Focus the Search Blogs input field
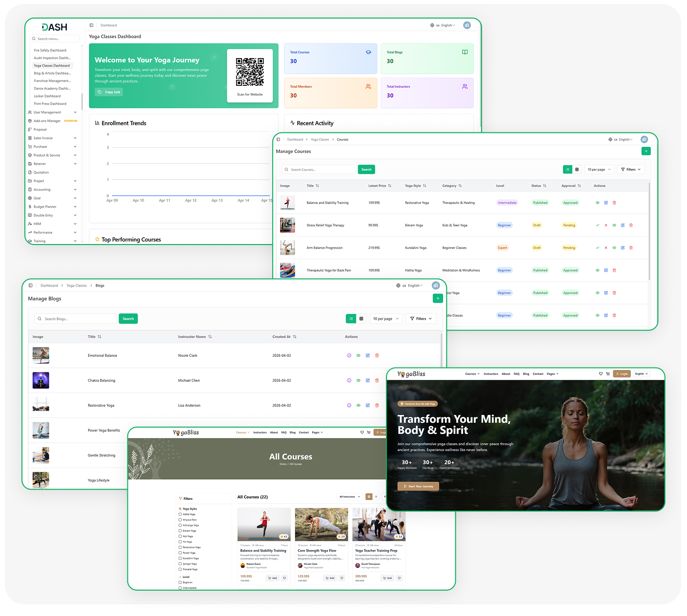 pyautogui.click(x=76, y=319)
